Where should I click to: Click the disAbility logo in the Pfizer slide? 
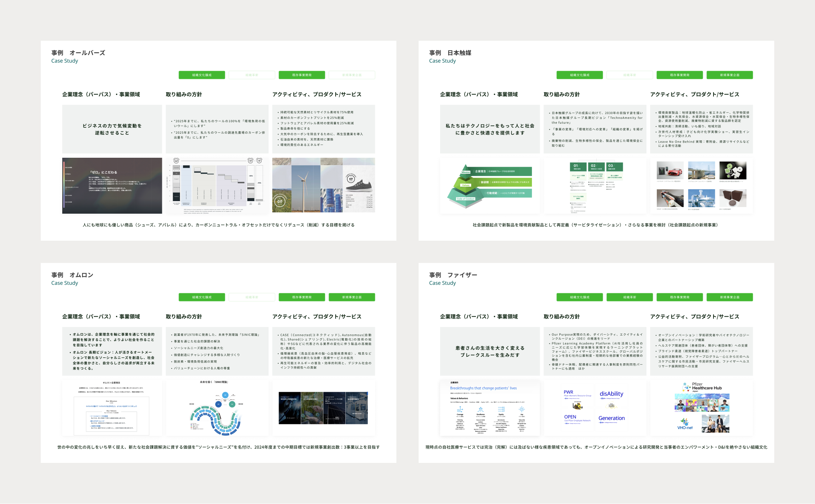(x=611, y=394)
